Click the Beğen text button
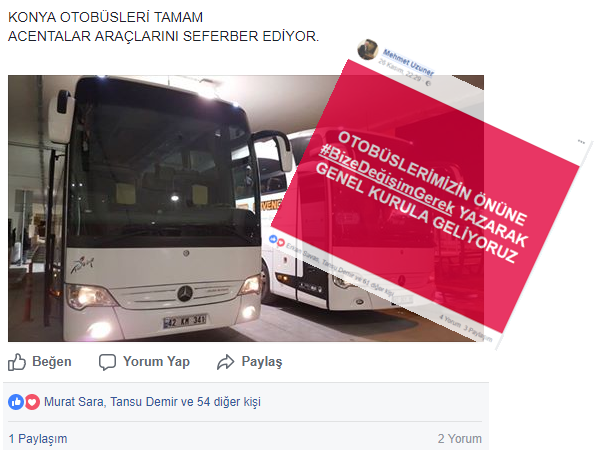Viewport: 594px width, 450px height. coord(52,361)
